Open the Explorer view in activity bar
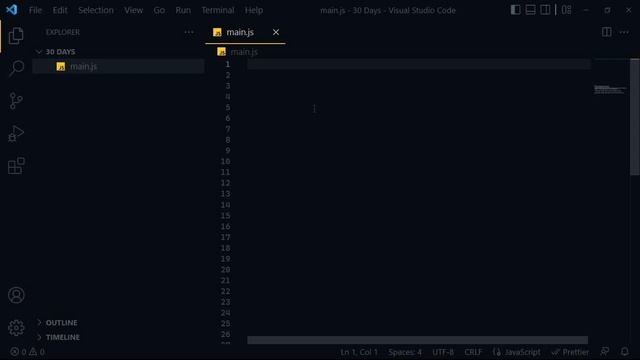 click(x=16, y=36)
